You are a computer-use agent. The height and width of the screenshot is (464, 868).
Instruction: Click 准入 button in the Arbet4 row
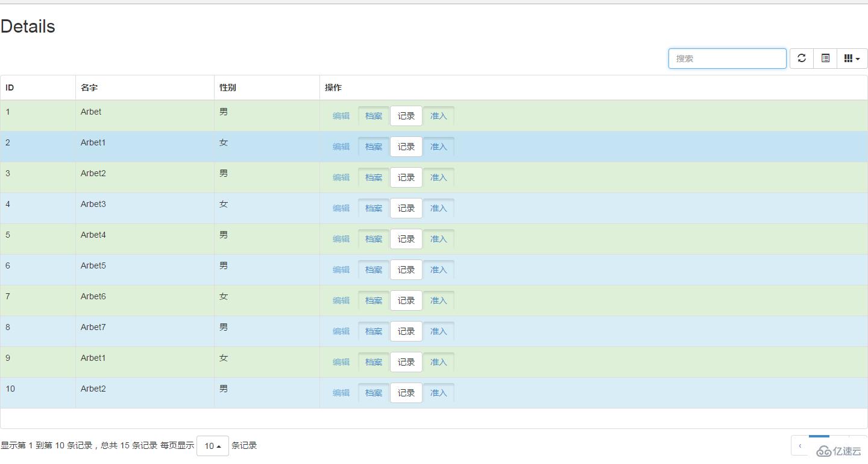point(439,239)
